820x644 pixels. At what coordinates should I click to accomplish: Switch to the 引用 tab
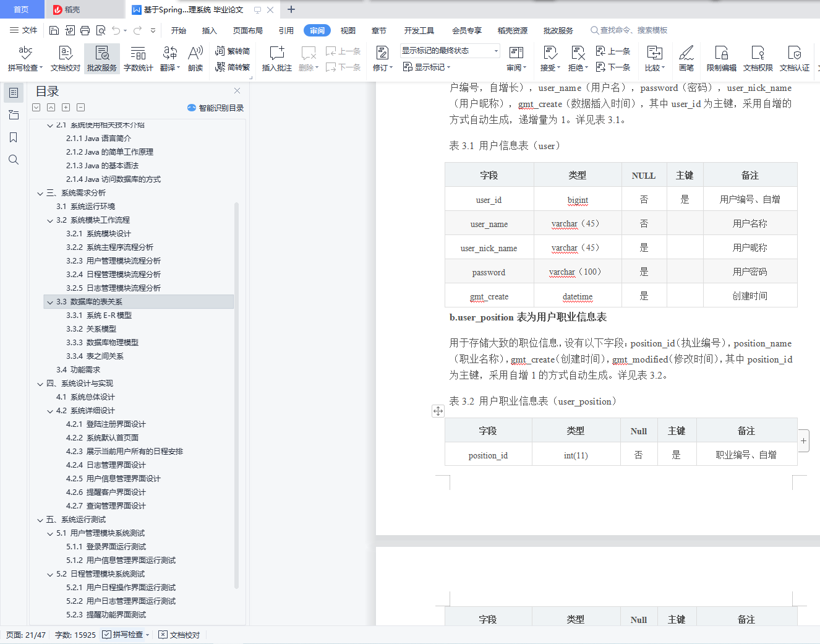pyautogui.click(x=286, y=30)
